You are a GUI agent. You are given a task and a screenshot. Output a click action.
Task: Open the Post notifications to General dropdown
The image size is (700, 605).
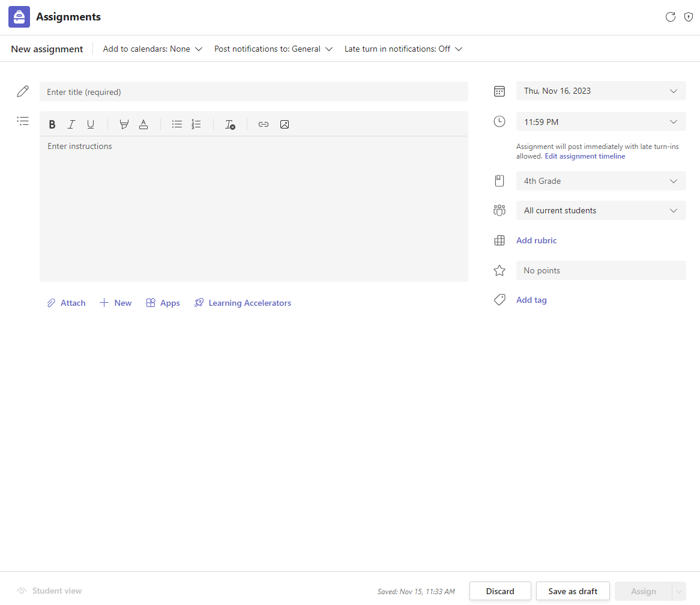[x=273, y=49]
